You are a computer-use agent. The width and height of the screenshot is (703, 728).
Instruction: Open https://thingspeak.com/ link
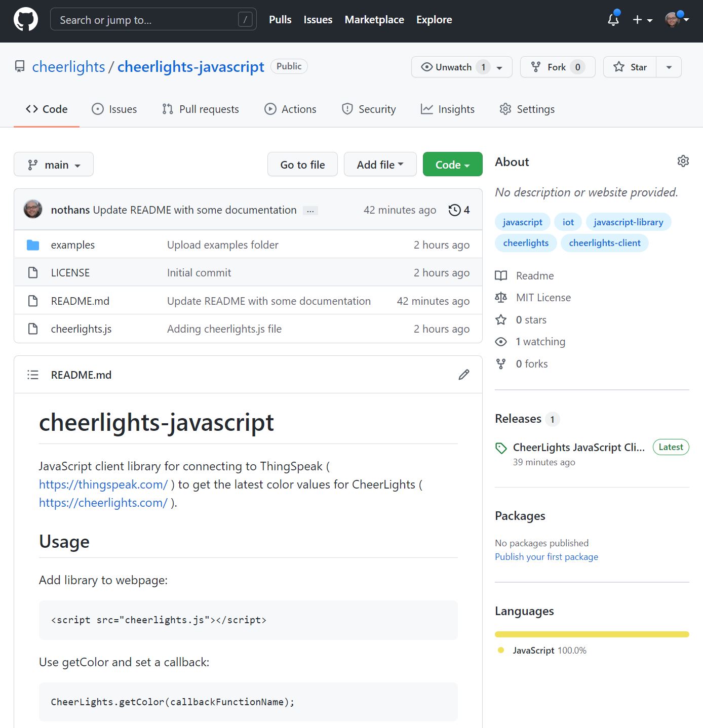[103, 484]
